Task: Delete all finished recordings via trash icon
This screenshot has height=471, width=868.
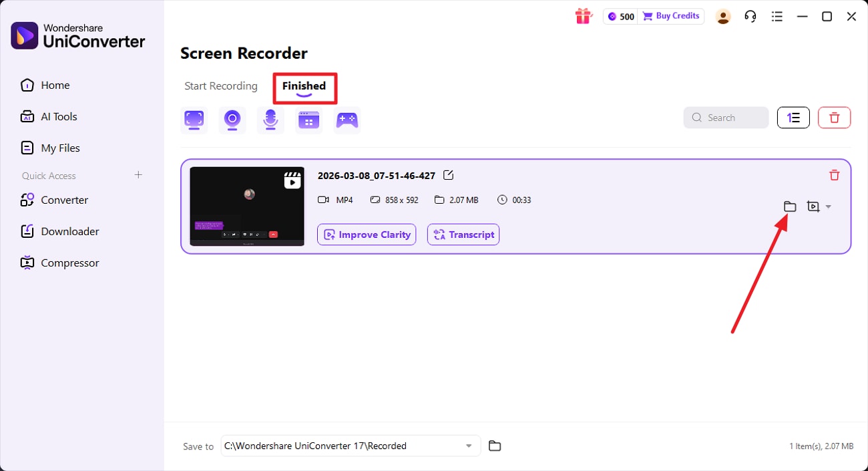Action: pos(834,117)
